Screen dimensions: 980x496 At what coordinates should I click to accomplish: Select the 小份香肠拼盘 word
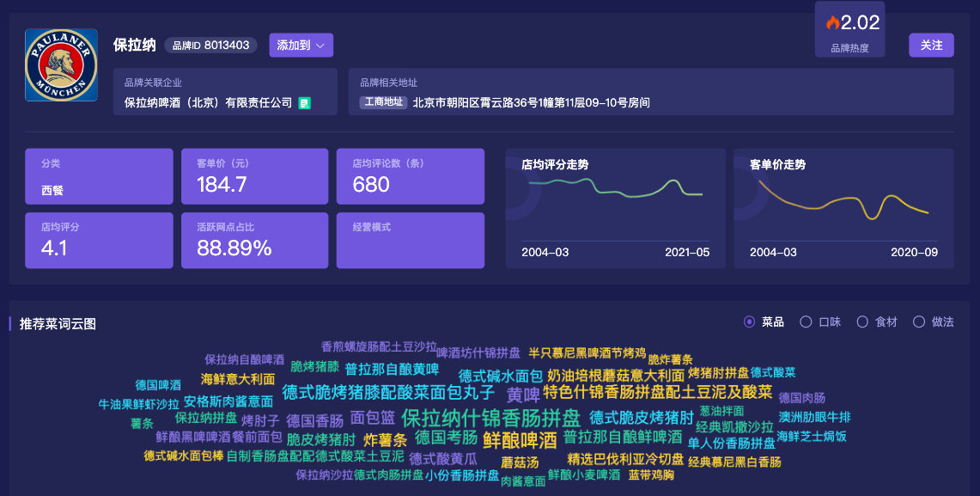point(462,475)
